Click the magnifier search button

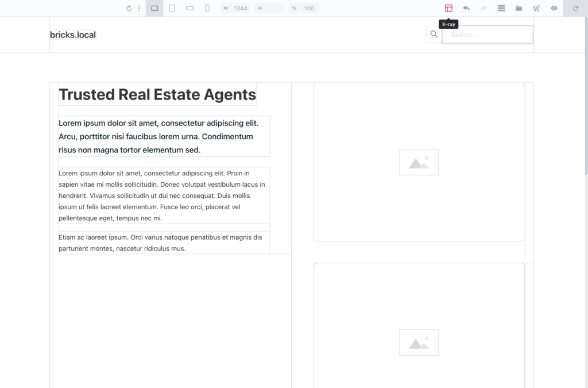point(434,34)
